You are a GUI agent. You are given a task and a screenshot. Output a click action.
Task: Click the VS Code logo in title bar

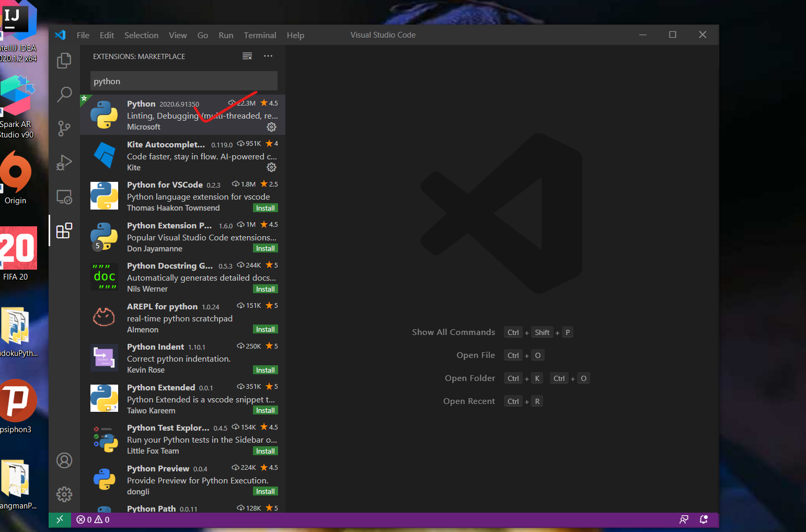point(60,35)
